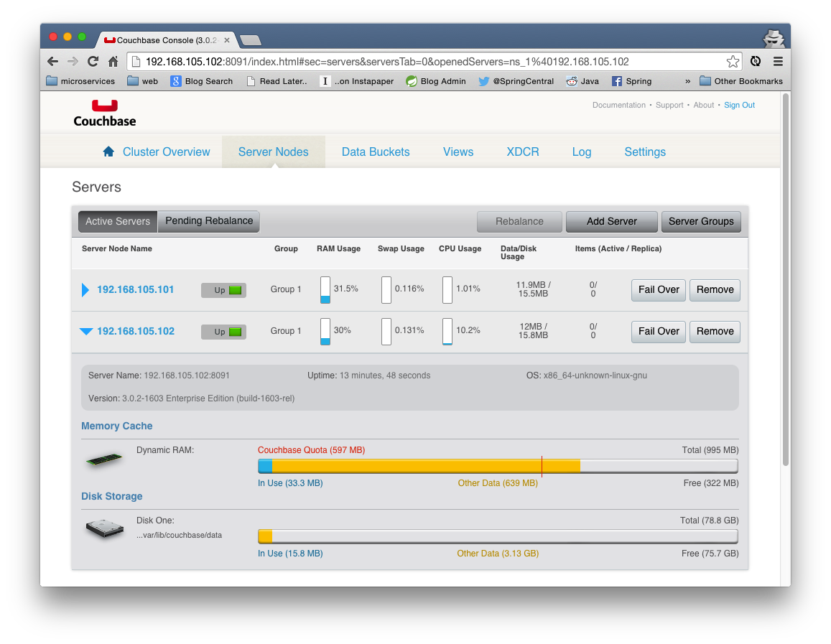Open the Other Bookmarks folder
This screenshot has width=831, height=644.
[x=741, y=81]
